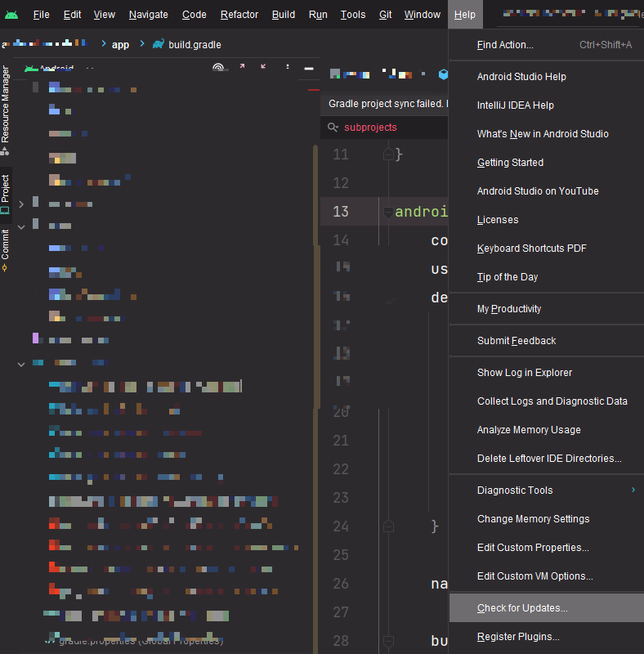Image resolution: width=644 pixels, height=654 pixels.
Task: Choose Submit Feedback
Action: [x=547, y=341]
